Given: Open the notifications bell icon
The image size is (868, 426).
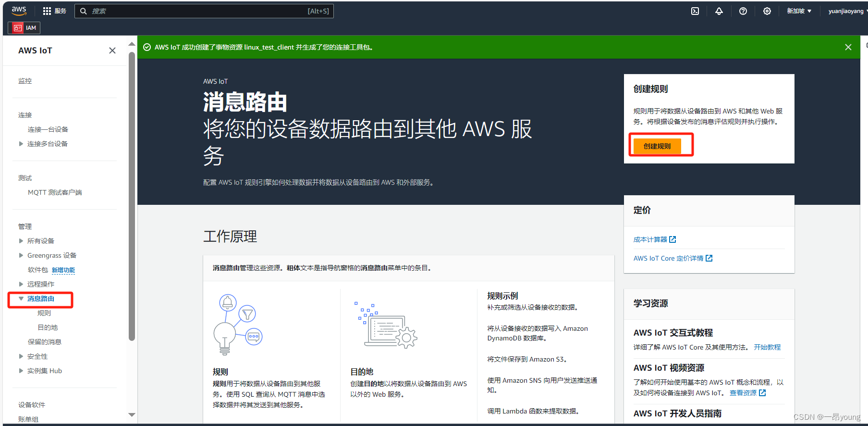Looking at the screenshot, I should (x=719, y=11).
